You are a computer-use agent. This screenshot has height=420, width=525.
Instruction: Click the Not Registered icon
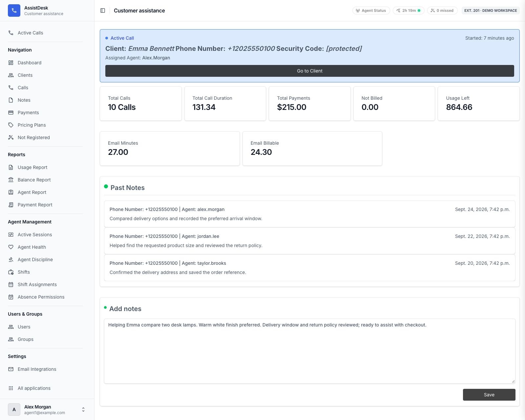(x=11, y=137)
